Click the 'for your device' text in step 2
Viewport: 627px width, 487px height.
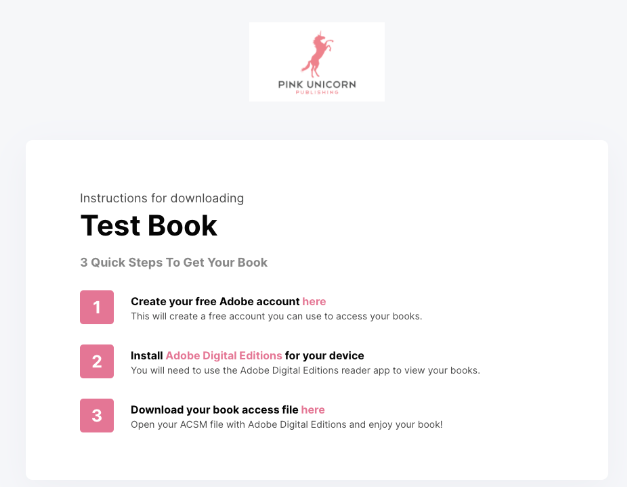point(324,355)
